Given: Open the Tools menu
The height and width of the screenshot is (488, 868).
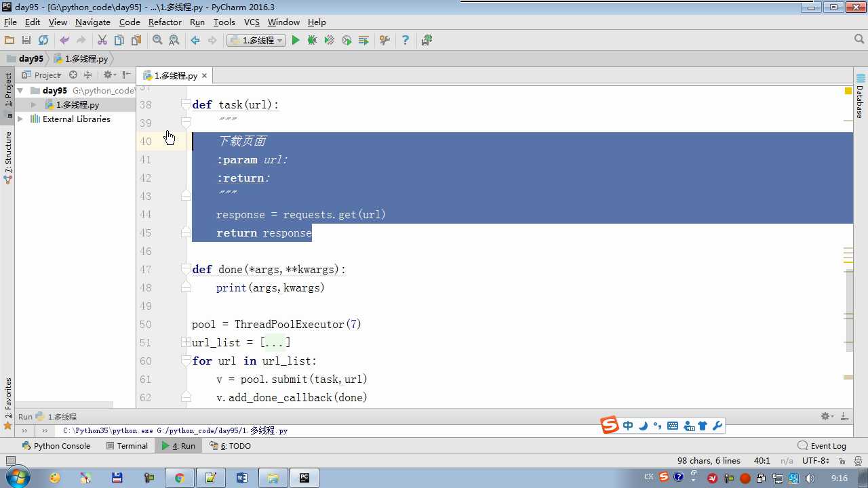Looking at the screenshot, I should coord(224,22).
